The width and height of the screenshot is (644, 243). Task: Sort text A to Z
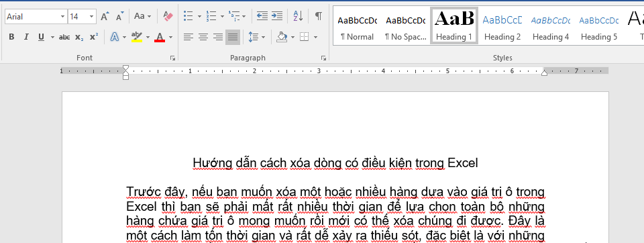pyautogui.click(x=298, y=17)
